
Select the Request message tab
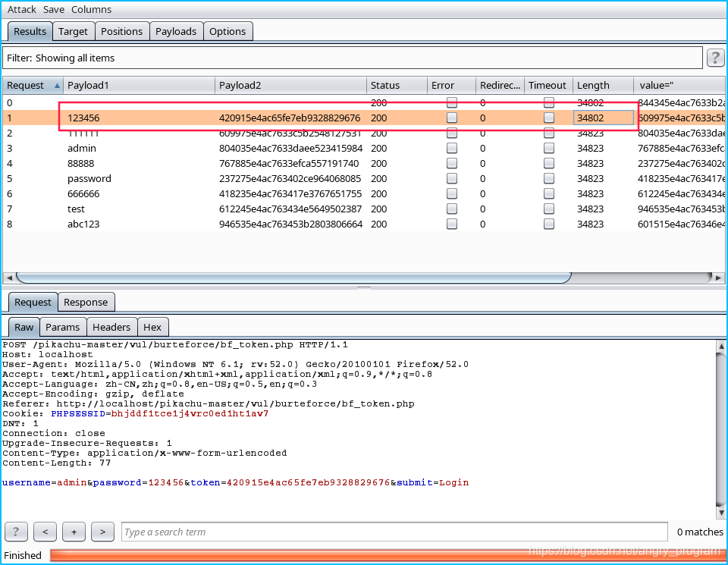[x=33, y=303]
